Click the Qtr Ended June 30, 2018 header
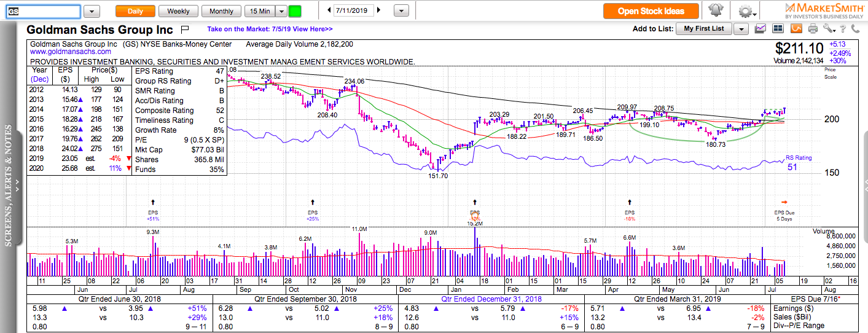The width and height of the screenshot is (868, 333). tap(121, 299)
